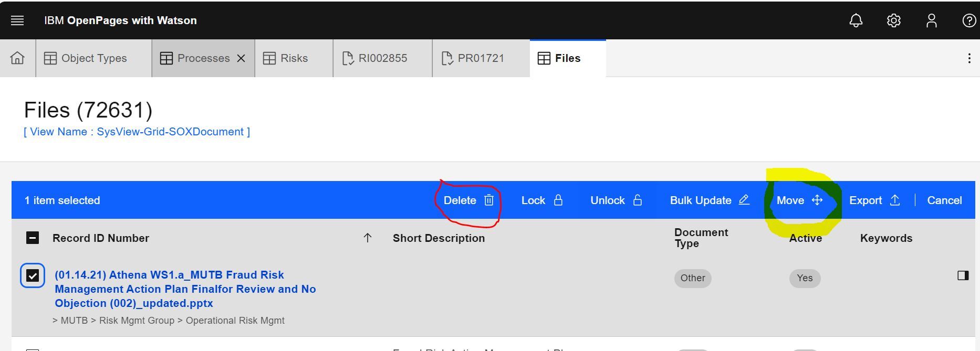Toggle the select-all header checkbox
This screenshot has width=980, height=351.
(33, 238)
